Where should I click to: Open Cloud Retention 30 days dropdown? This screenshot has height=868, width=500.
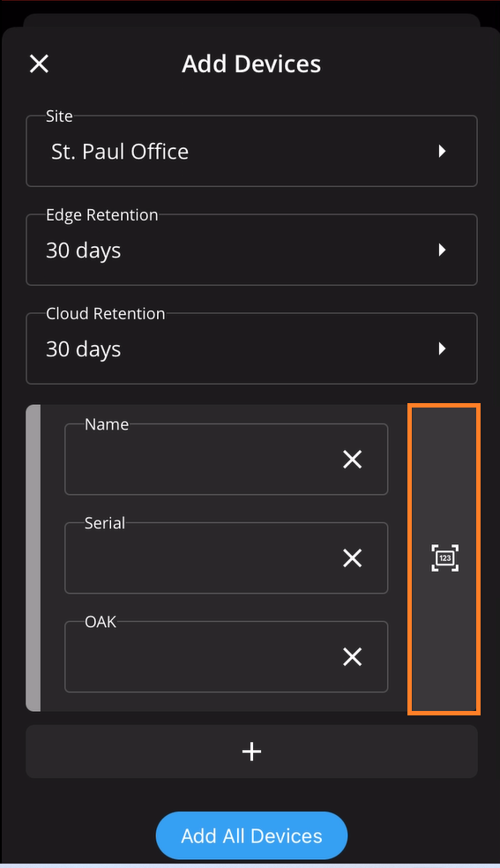click(251, 348)
